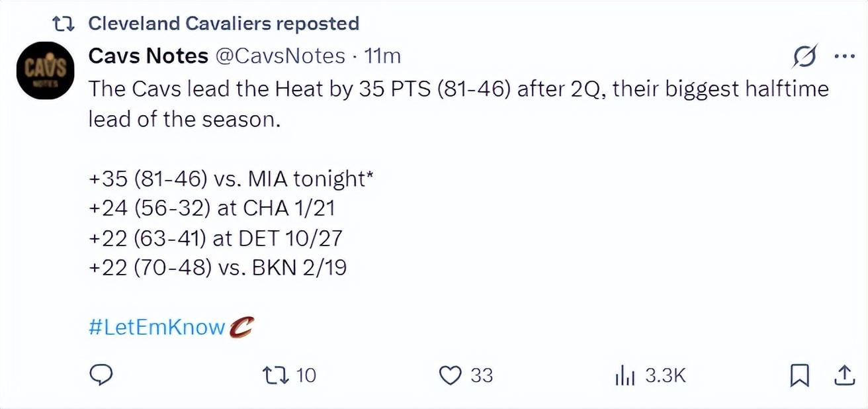Screen dimensions: 868x409
Task: Open the Cavs Notes profile avatar
Action: (46, 70)
